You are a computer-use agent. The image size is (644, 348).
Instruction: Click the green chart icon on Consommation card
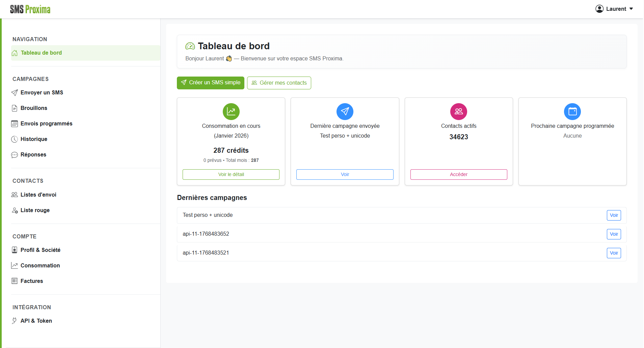coord(231,111)
